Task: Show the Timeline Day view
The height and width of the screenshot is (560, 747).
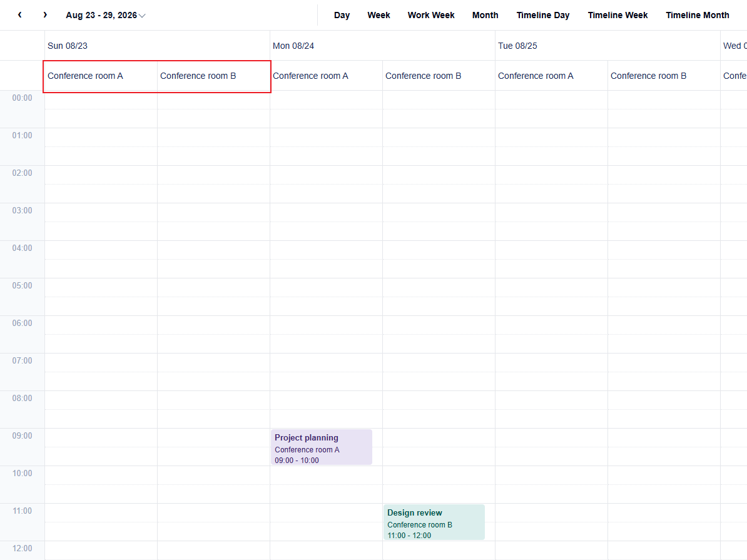Action: coord(543,15)
